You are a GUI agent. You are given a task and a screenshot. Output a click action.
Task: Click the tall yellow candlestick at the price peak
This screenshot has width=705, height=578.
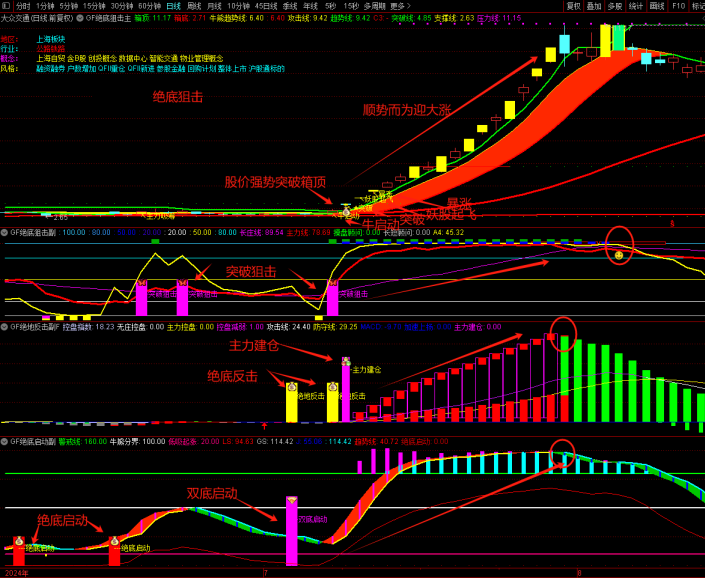click(x=606, y=41)
